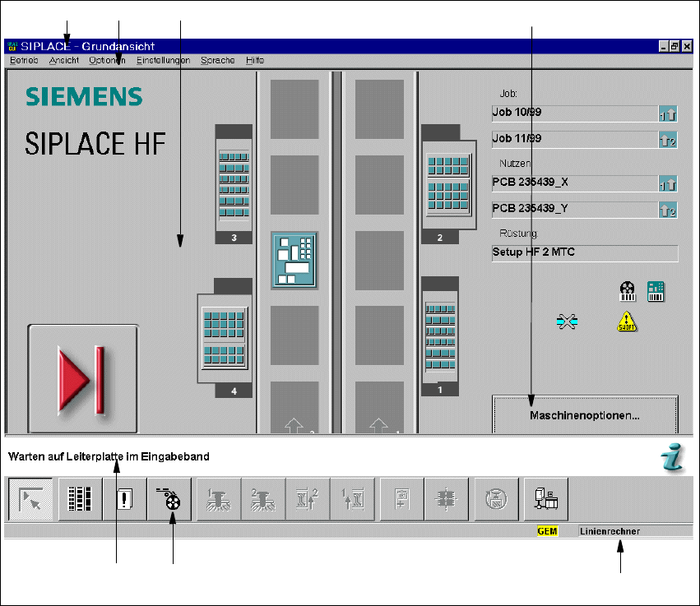Click the red start/step play button
Viewport: 700px width, 606px height.
pyautogui.click(x=83, y=378)
